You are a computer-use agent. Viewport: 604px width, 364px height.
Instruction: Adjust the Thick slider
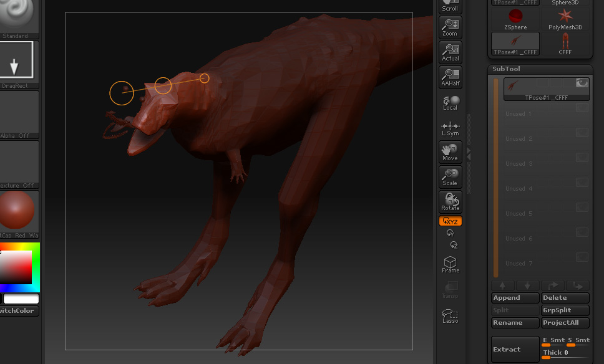pyautogui.click(x=565, y=354)
